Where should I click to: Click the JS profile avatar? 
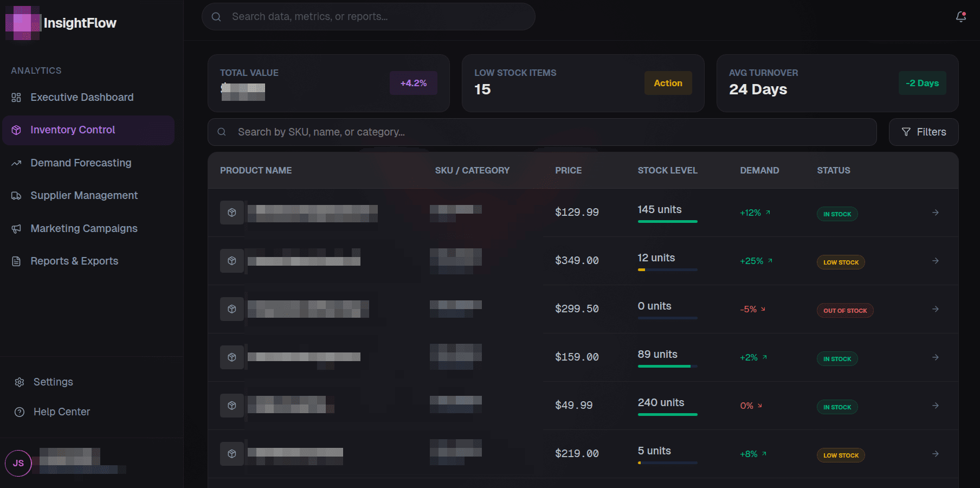(x=18, y=463)
